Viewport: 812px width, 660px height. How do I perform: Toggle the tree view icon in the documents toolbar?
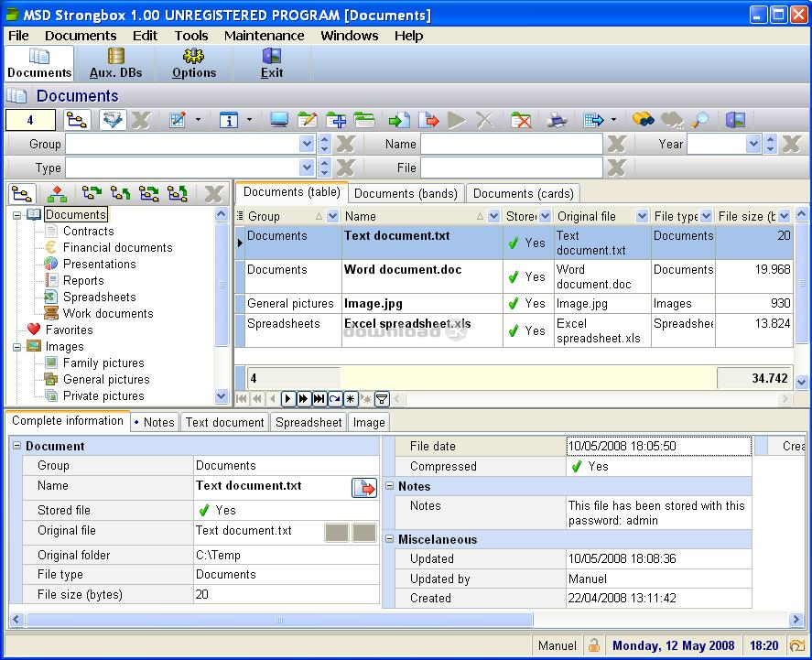click(x=77, y=120)
